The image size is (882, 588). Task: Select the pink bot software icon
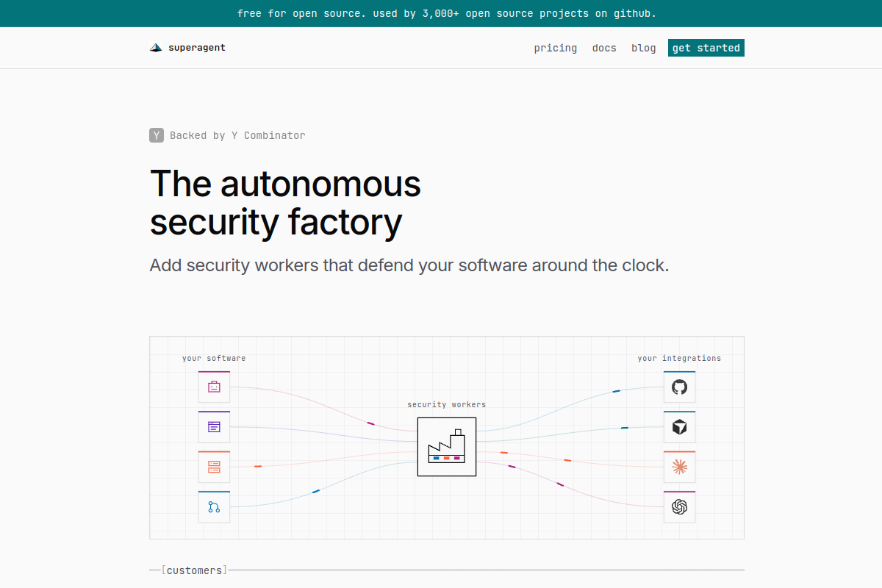[x=214, y=387]
